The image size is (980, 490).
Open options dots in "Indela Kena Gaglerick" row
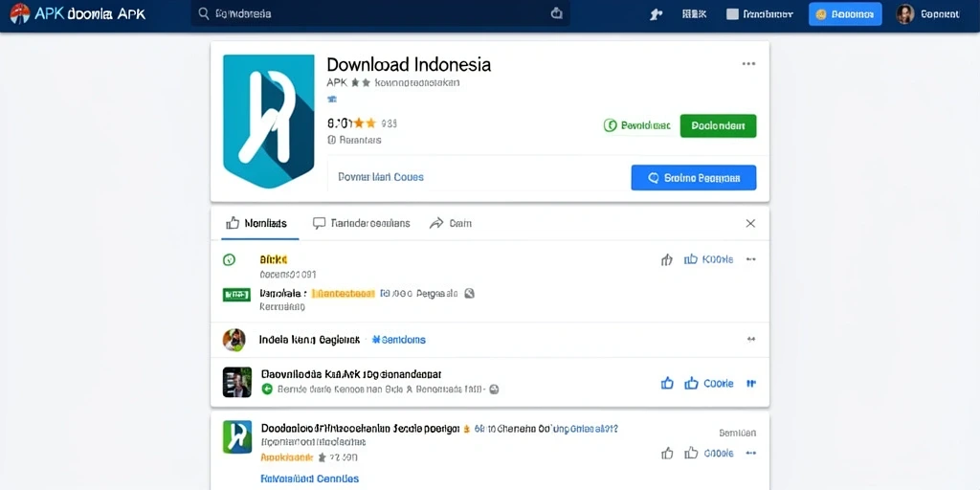751,340
